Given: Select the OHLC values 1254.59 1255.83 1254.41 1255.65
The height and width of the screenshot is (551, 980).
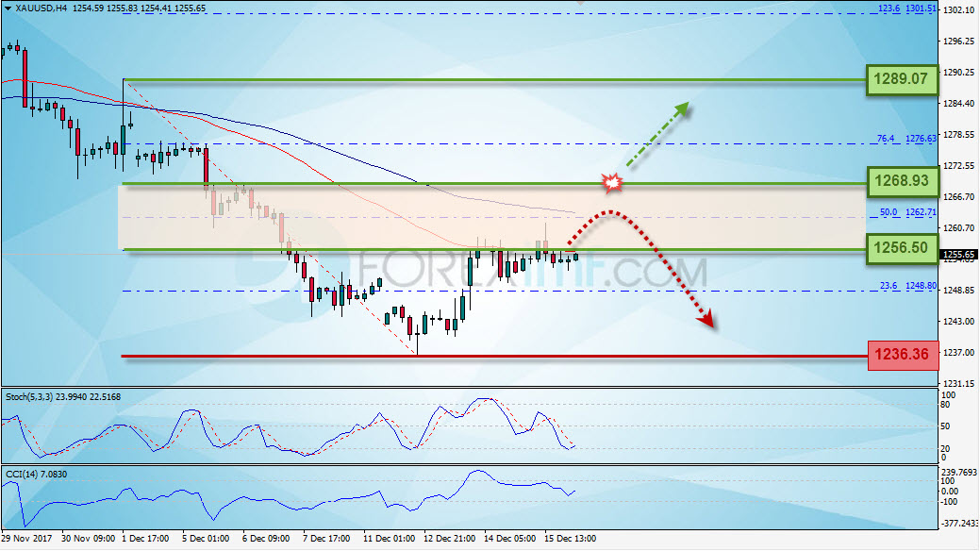Looking at the screenshot, I should [x=139, y=8].
